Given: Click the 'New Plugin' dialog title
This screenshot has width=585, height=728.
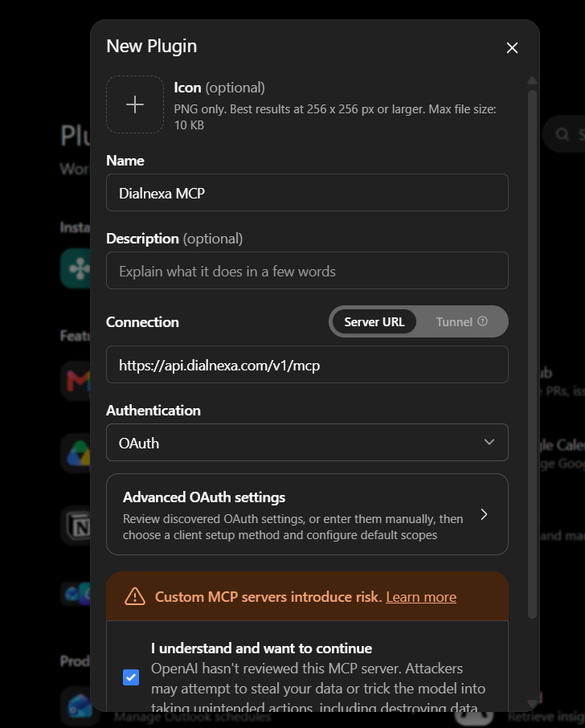Looking at the screenshot, I should [152, 47].
